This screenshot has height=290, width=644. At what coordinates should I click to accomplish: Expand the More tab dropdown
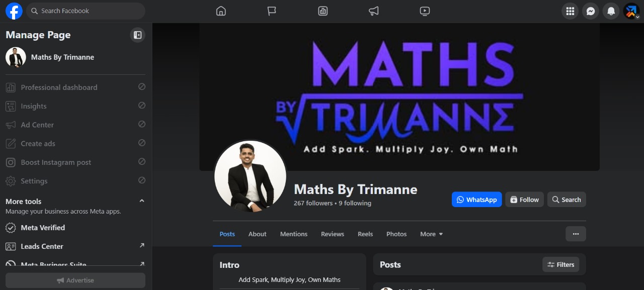(431, 234)
